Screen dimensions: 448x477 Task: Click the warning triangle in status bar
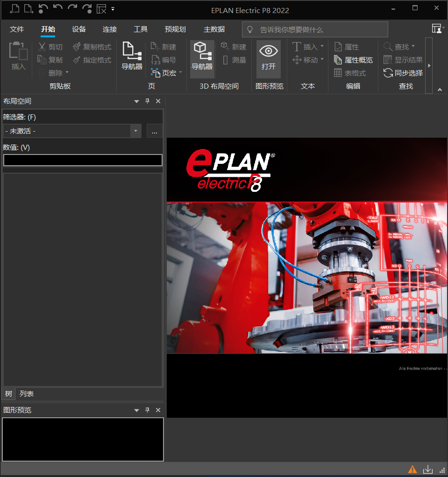point(412,469)
